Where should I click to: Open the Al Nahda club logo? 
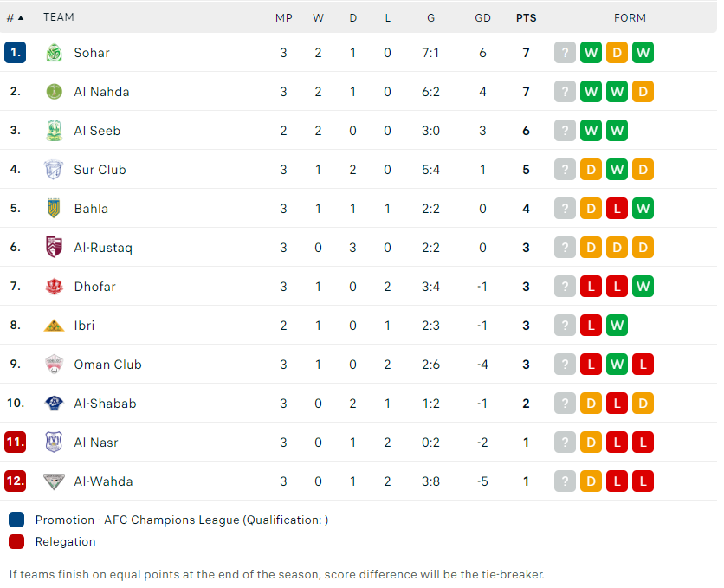coord(54,92)
